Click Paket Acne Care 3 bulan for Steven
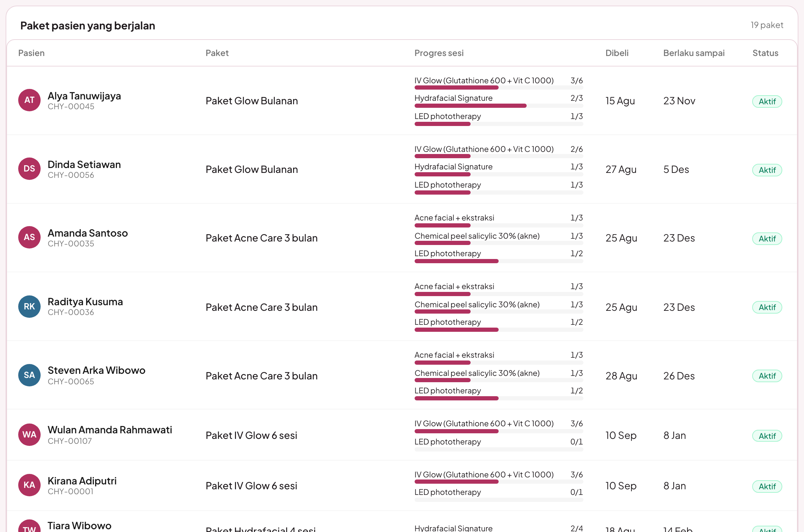Image resolution: width=804 pixels, height=532 pixels. (262, 376)
